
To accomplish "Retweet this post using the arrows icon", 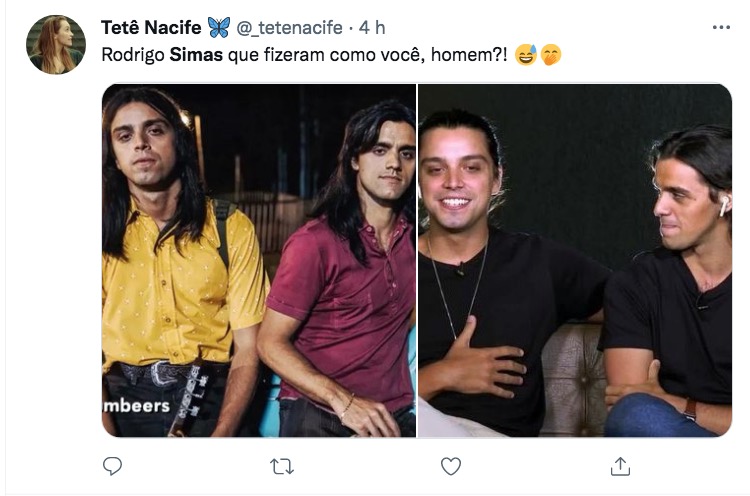I will [x=282, y=466].
